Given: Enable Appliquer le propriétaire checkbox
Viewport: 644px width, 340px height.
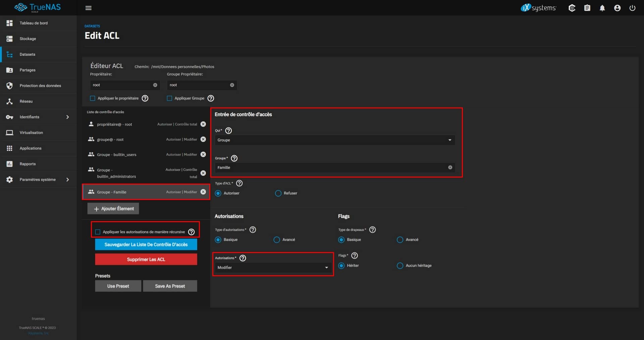Looking at the screenshot, I should (x=93, y=98).
